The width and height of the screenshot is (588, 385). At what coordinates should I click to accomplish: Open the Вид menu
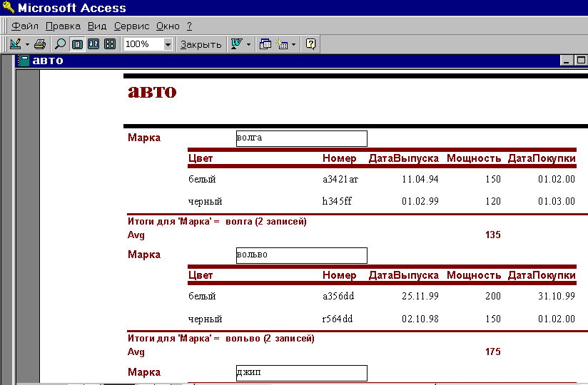click(97, 26)
